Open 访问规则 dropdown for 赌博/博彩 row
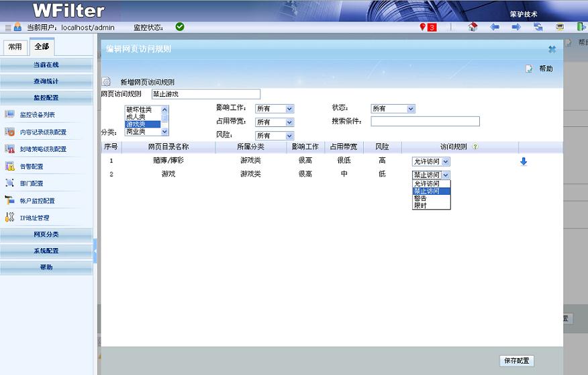Image resolution: width=588 pixels, height=375 pixels. pos(430,161)
